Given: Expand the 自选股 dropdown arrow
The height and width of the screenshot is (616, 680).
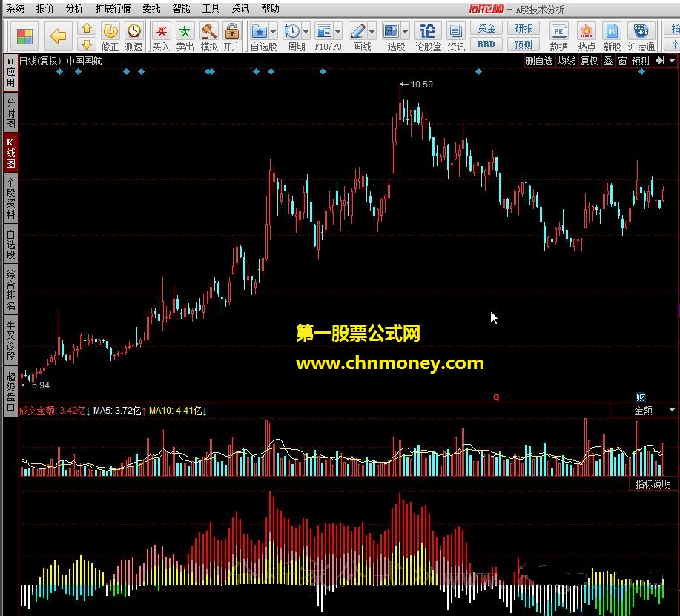Looking at the screenshot, I should 273,32.
